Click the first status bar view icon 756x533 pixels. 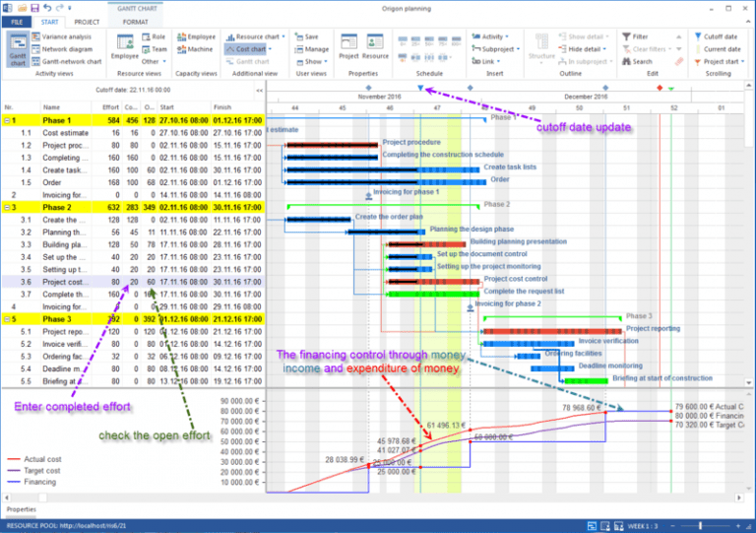tap(592, 526)
